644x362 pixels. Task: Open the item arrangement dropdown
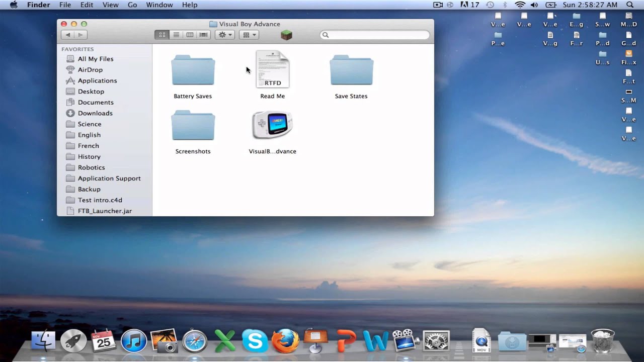[249, 35]
